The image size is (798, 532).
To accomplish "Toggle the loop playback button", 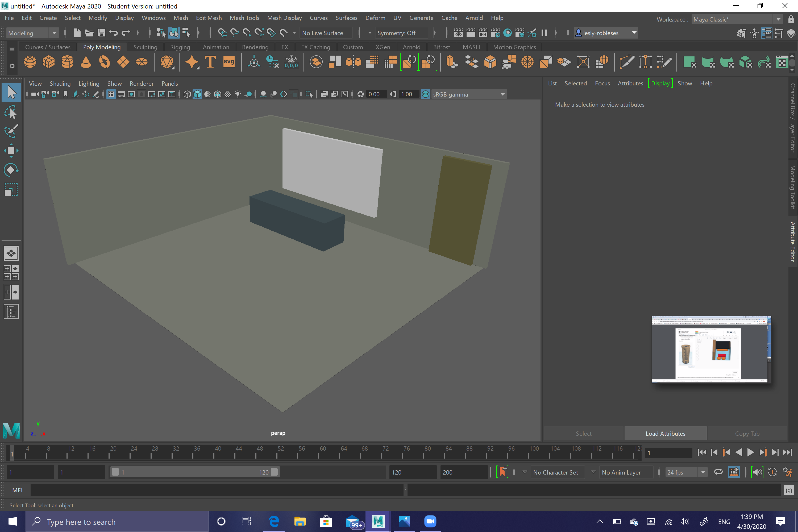I will click(718, 472).
